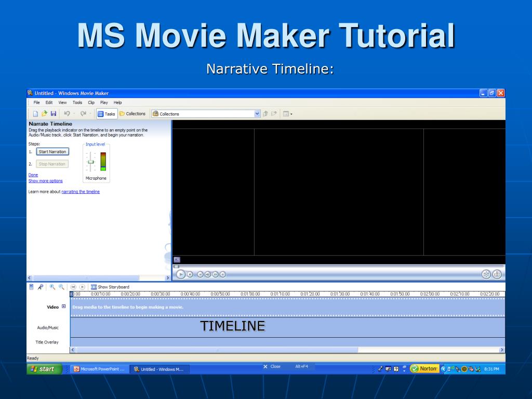
Task: Open the Undo history dropdown arrow
Action: point(74,114)
